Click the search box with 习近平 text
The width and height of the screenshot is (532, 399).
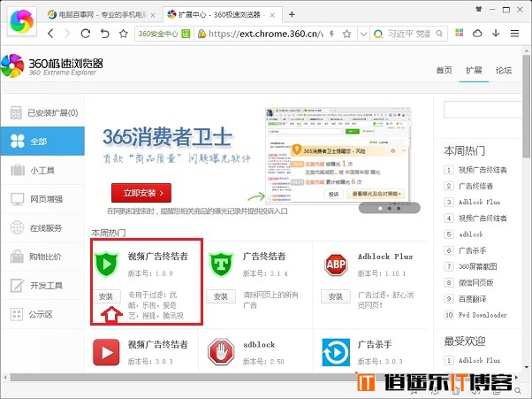tap(409, 34)
